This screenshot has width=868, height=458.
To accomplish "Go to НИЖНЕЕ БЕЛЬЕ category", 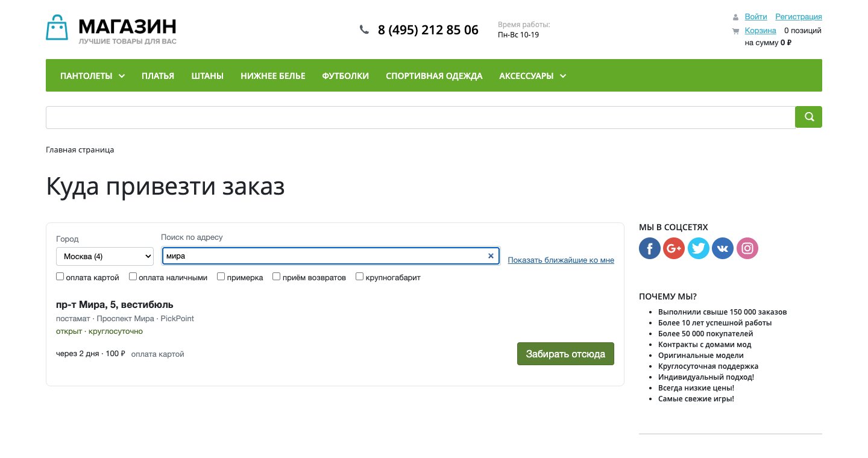I will pos(273,76).
